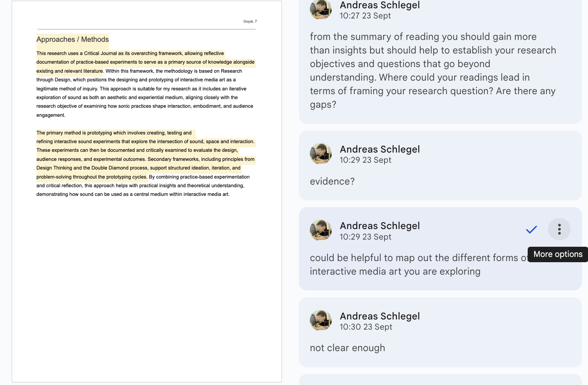Click the avatar on the 10:27 summary comment
Screen dimensions: 588x385
coord(321,9)
